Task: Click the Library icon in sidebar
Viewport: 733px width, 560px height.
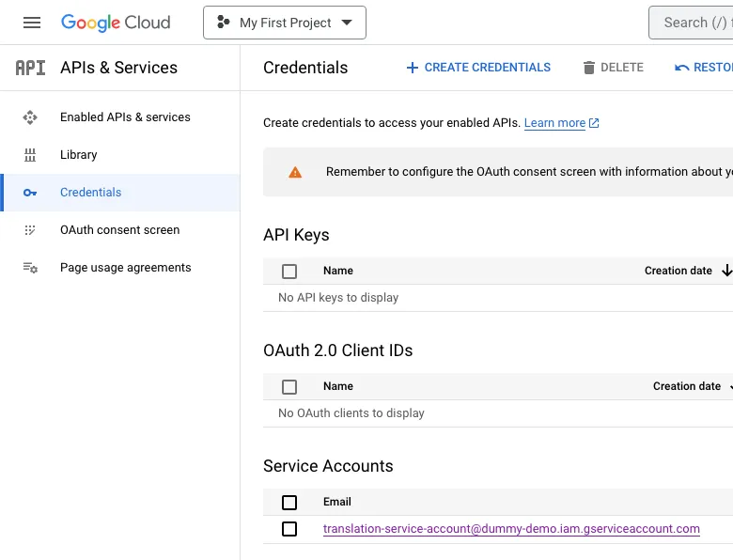Action: (30, 155)
